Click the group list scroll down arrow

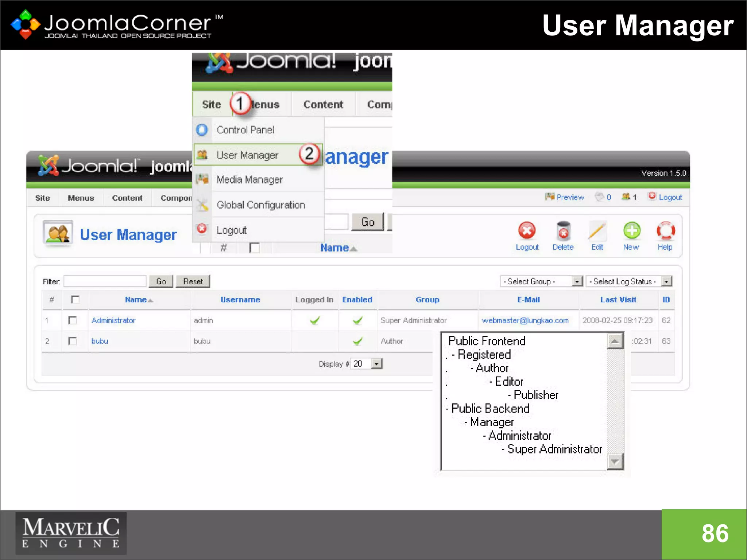[615, 462]
